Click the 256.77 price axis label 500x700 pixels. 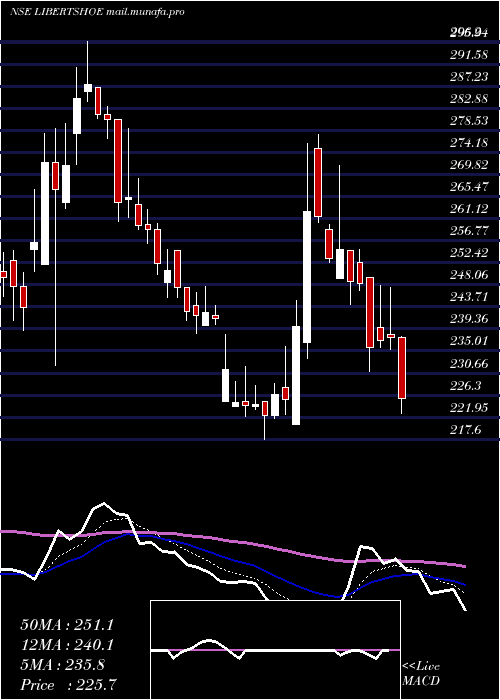468,231
